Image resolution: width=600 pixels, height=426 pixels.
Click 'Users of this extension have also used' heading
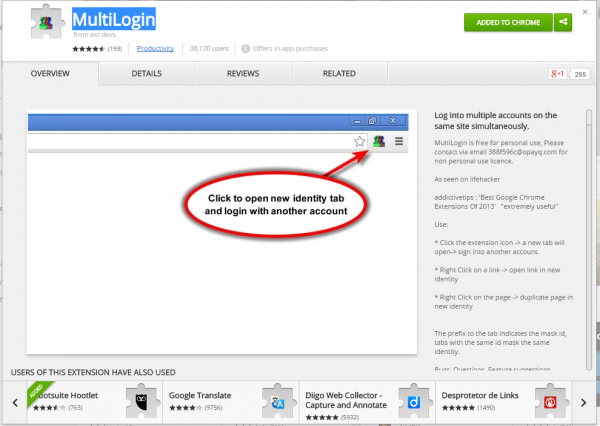point(93,372)
